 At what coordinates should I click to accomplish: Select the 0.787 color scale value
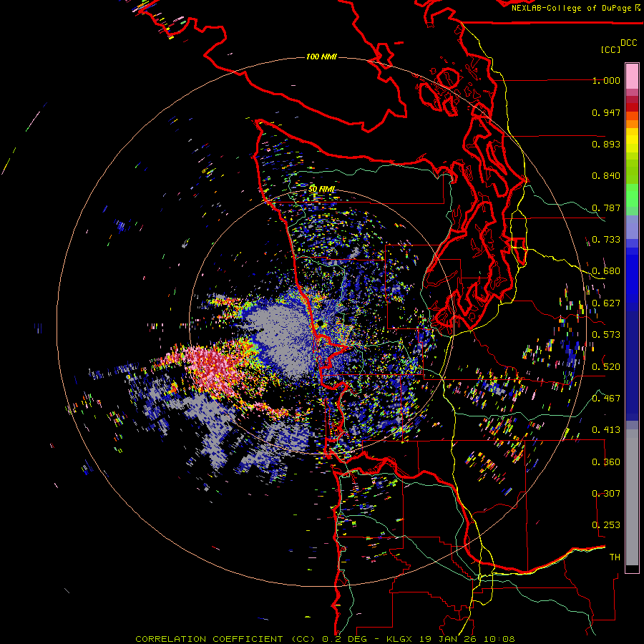click(606, 208)
